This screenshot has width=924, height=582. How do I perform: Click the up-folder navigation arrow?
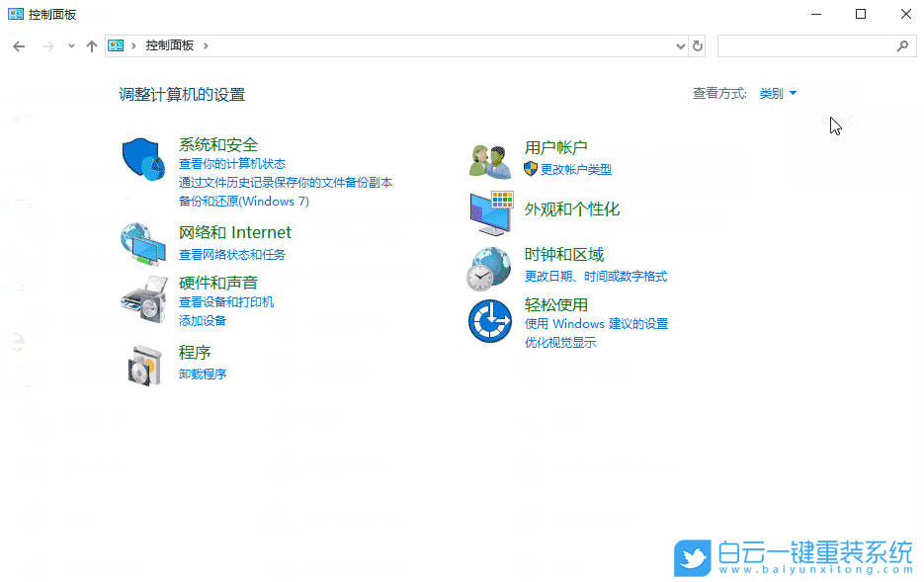pos(92,45)
